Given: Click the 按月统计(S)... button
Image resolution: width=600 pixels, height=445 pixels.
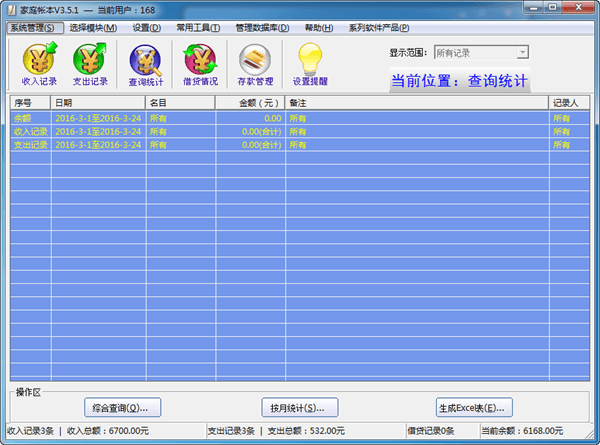Looking at the screenshot, I should (297, 408).
